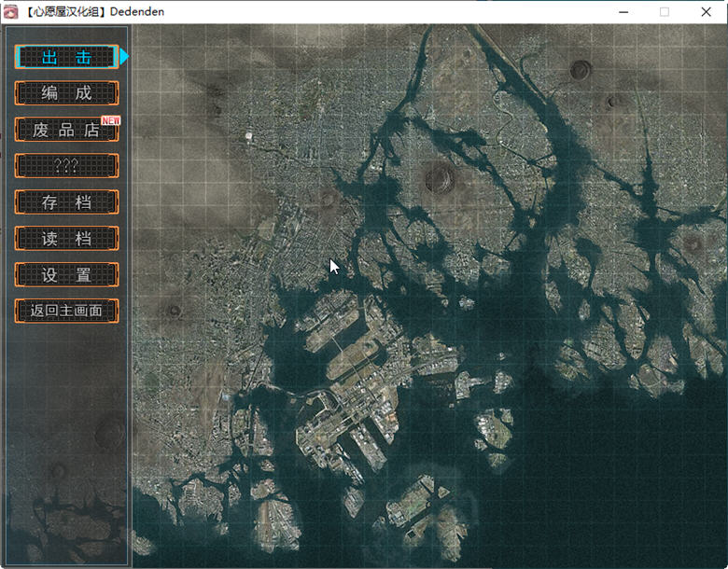Close the Dedenden game window
The height and width of the screenshot is (569, 728).
tap(707, 12)
